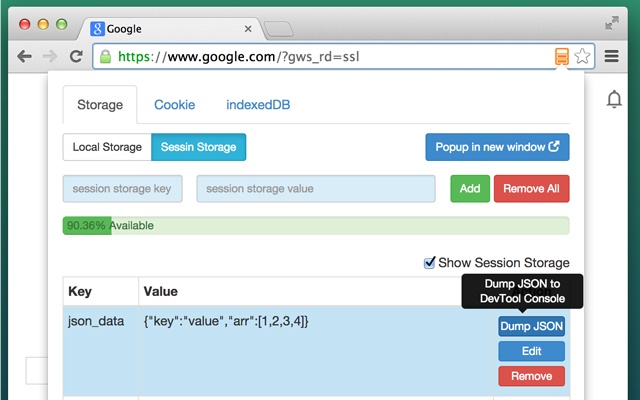Select the Storage tab
Image resolution: width=640 pixels, height=400 pixels.
coord(98,104)
